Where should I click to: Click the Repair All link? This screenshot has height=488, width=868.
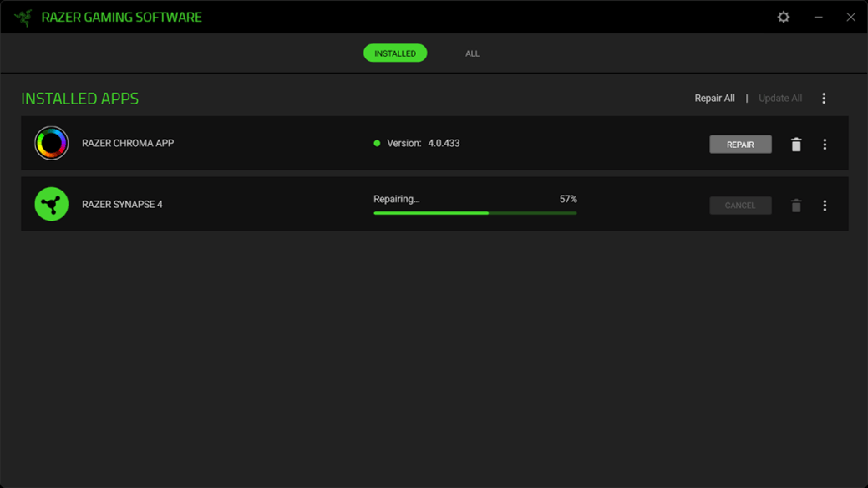click(714, 99)
